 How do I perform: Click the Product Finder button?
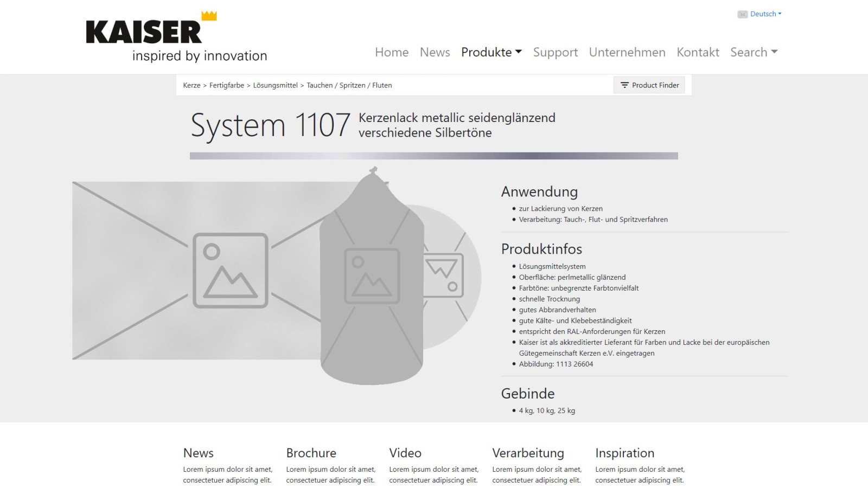pos(649,85)
